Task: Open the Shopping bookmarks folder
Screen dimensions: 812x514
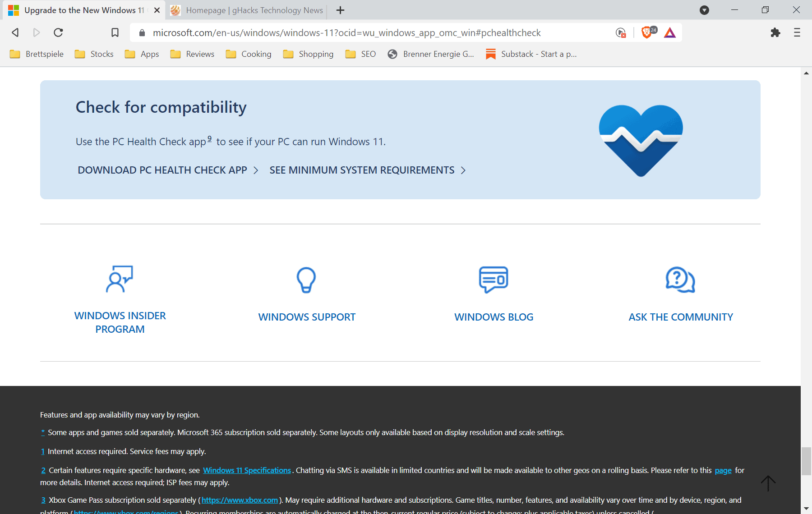Action: 308,54
